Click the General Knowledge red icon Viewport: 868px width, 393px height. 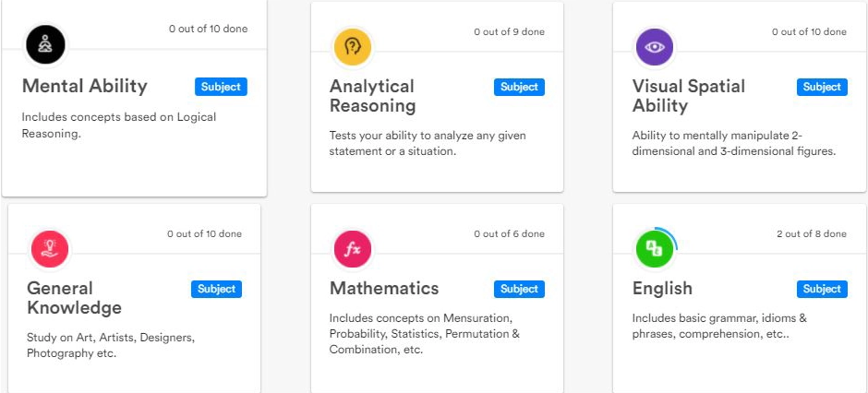[x=49, y=248]
